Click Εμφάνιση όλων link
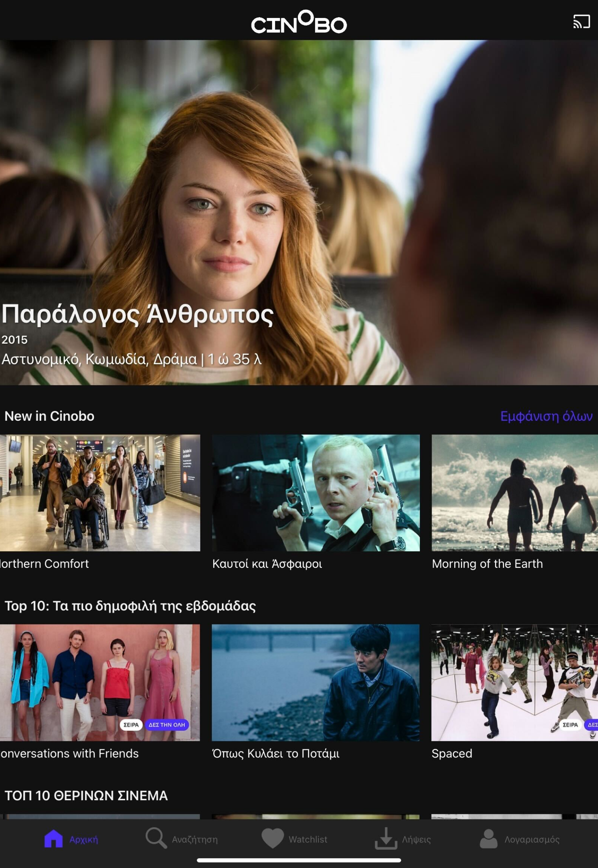Screen dimensions: 598x868 click(x=546, y=416)
